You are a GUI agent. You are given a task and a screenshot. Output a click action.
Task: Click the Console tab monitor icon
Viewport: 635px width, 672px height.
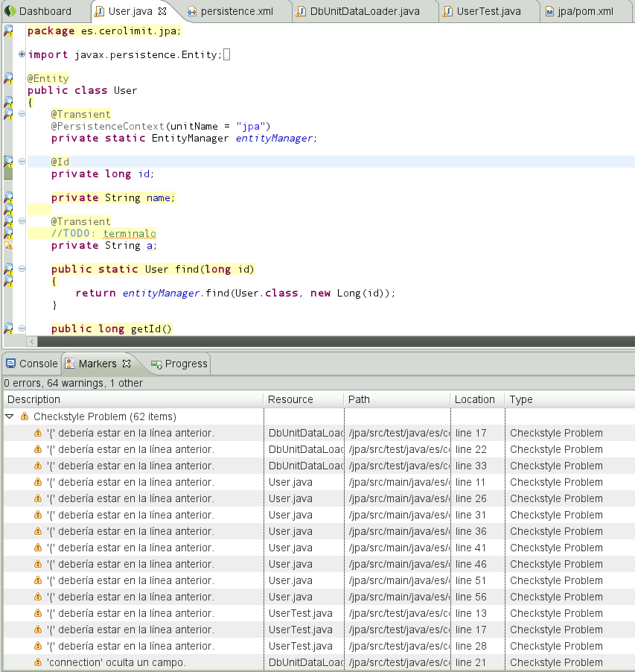click(10, 364)
